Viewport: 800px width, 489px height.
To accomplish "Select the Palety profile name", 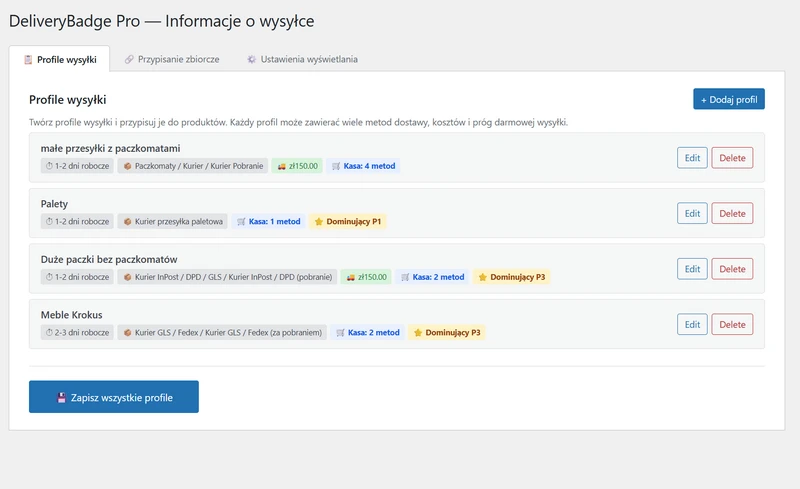I will click(54, 204).
